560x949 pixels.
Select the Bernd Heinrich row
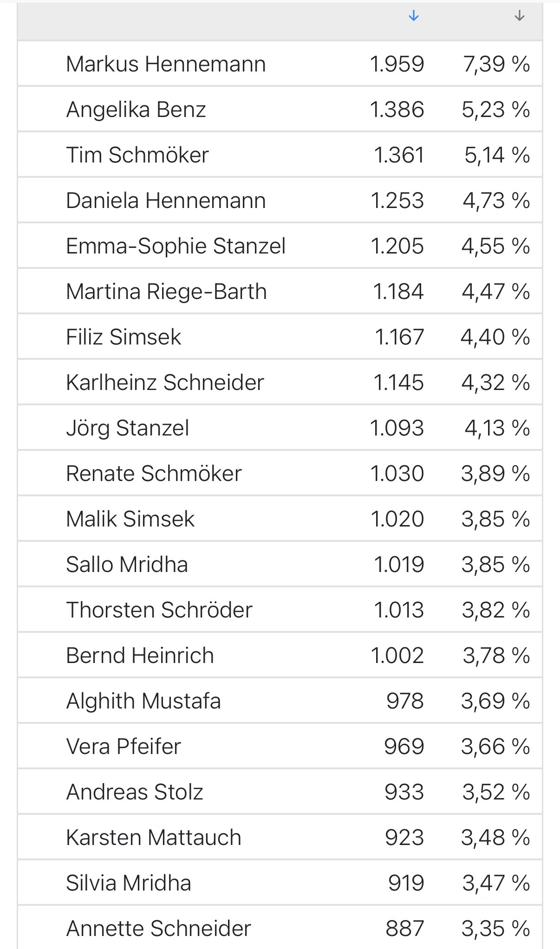tap(280, 655)
